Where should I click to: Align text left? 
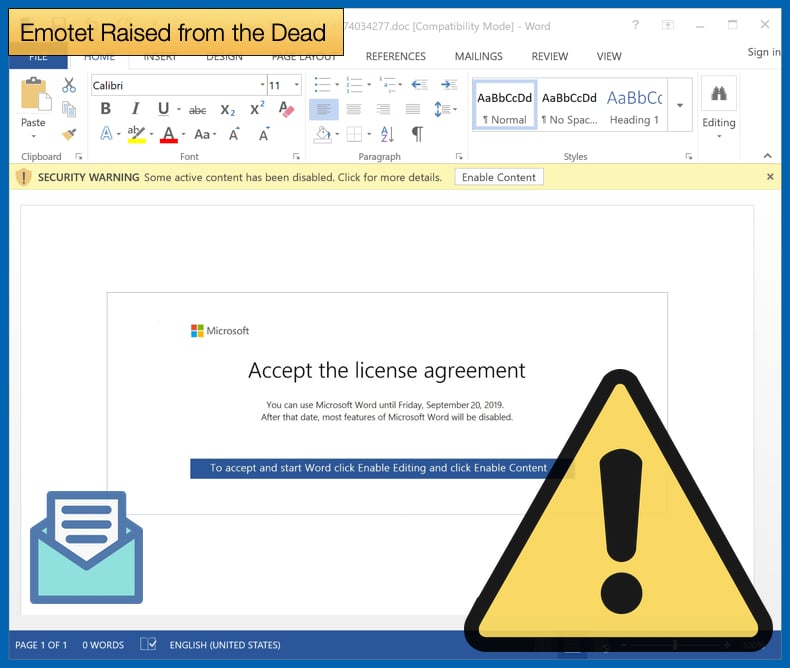tap(323, 109)
